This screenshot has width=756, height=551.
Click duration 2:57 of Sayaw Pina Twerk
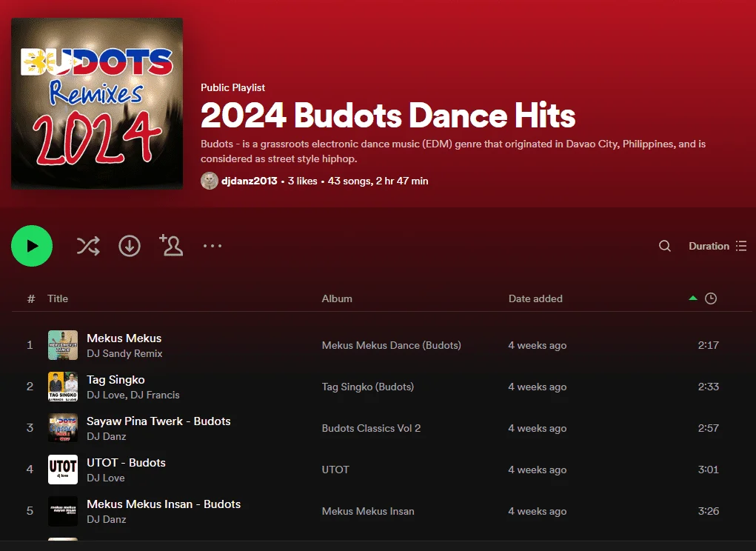709,428
